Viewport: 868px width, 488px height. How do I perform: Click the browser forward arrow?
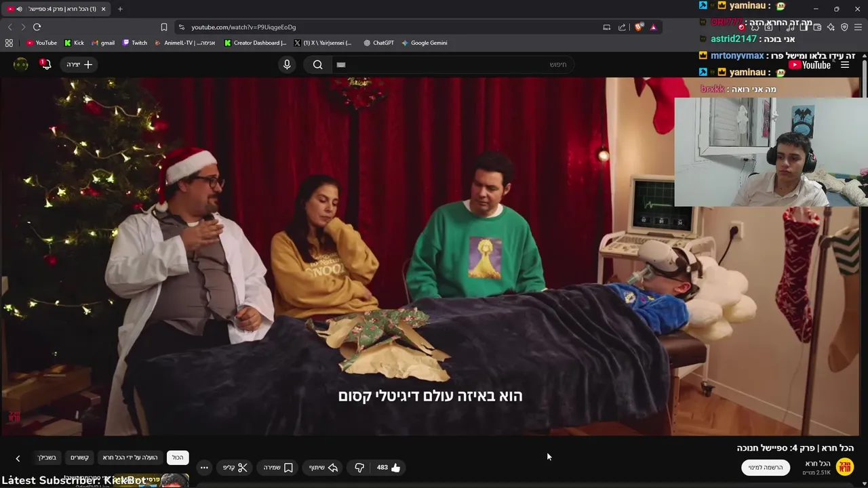(23, 27)
